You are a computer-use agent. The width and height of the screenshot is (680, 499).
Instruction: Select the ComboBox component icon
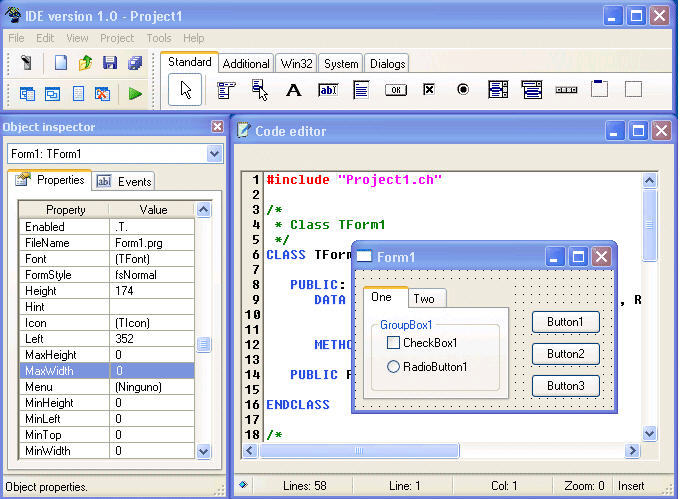(532, 90)
